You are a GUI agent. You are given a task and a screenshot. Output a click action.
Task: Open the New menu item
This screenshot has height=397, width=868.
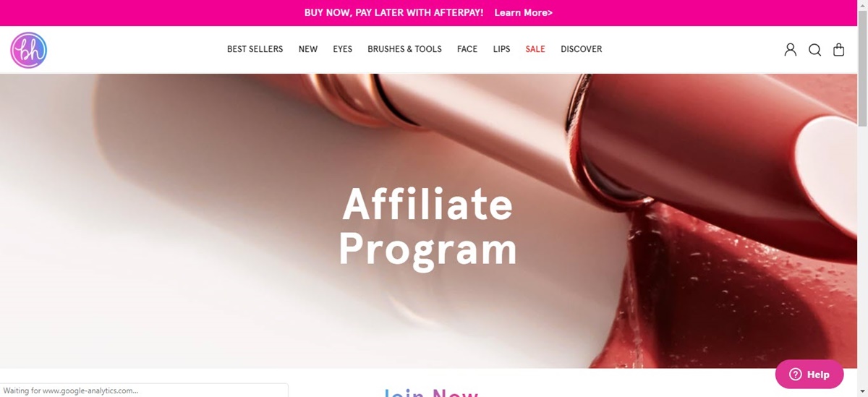point(308,49)
